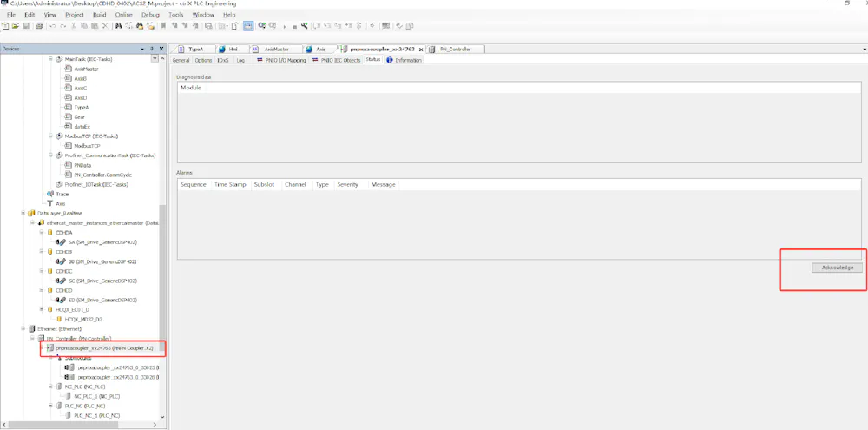
Task: Click the Cut scissors icon
Action: (74, 25)
